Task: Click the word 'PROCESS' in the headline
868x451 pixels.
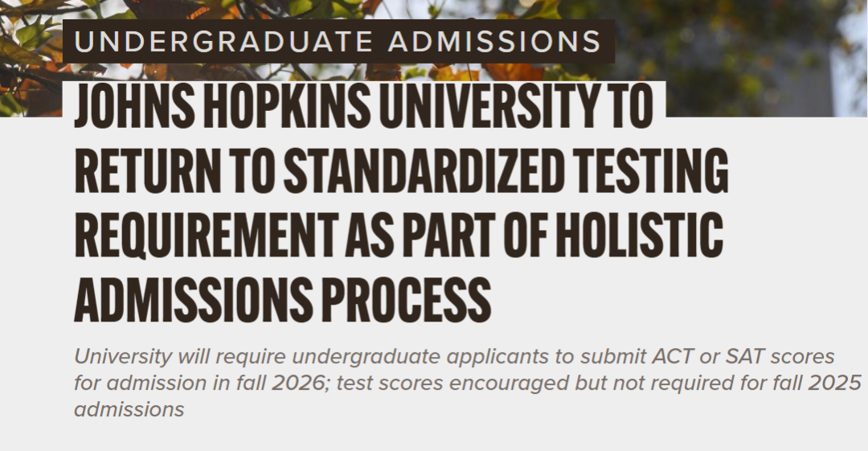Action: (x=406, y=300)
